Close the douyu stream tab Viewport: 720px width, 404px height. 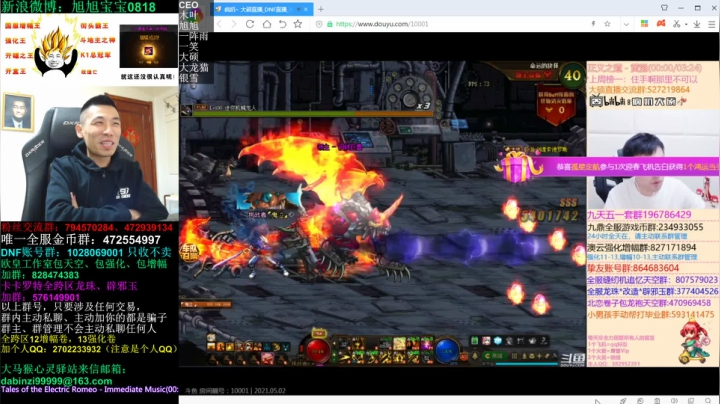coord(306,9)
